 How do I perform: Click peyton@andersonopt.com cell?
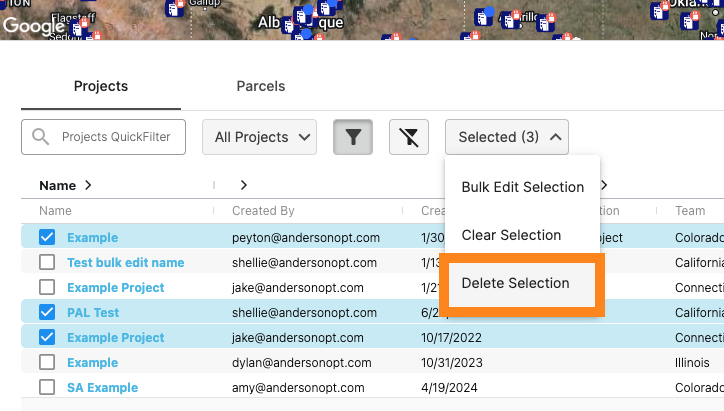[x=306, y=237]
